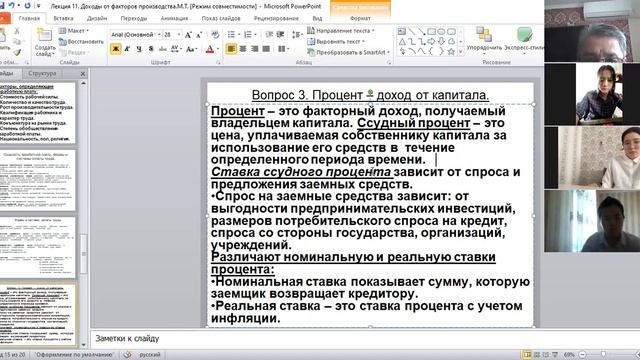This screenshot has height=360, width=640.
Task: Select the down arrow shape in gallery
Action: coord(441,42)
